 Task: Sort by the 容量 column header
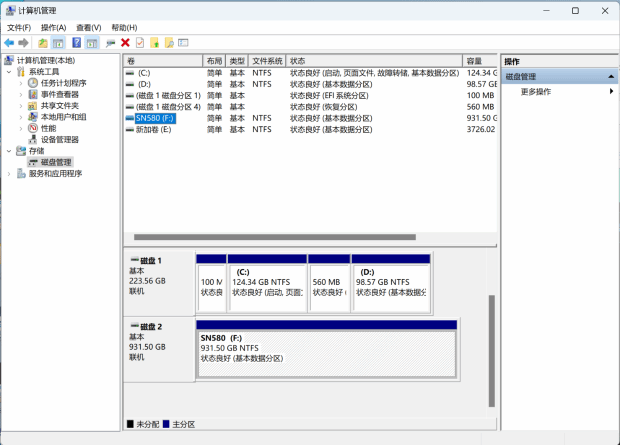point(480,61)
